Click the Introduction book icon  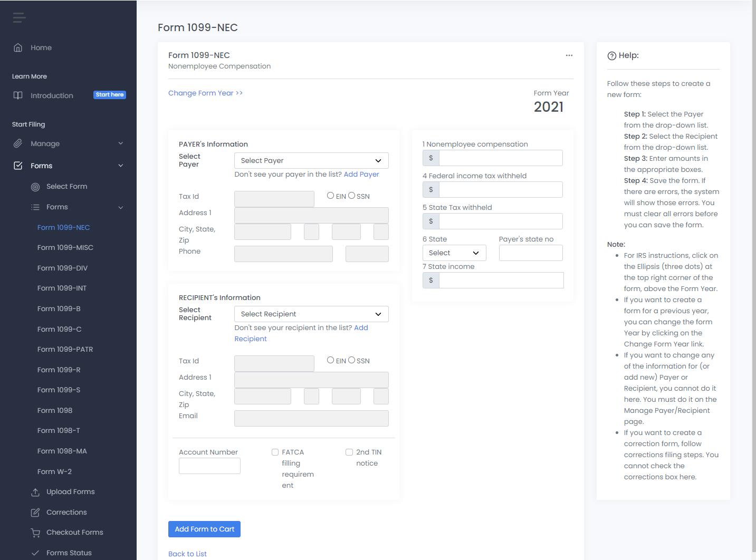click(18, 95)
